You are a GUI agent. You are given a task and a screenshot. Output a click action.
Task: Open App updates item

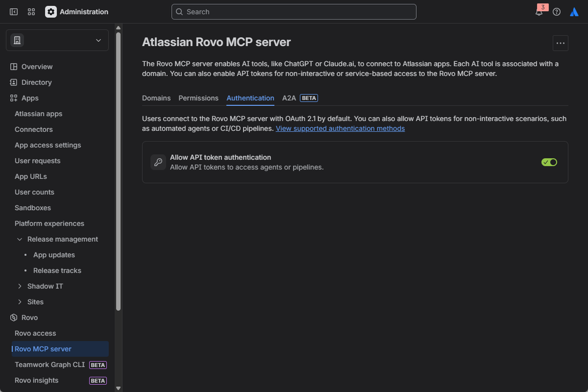tap(54, 255)
